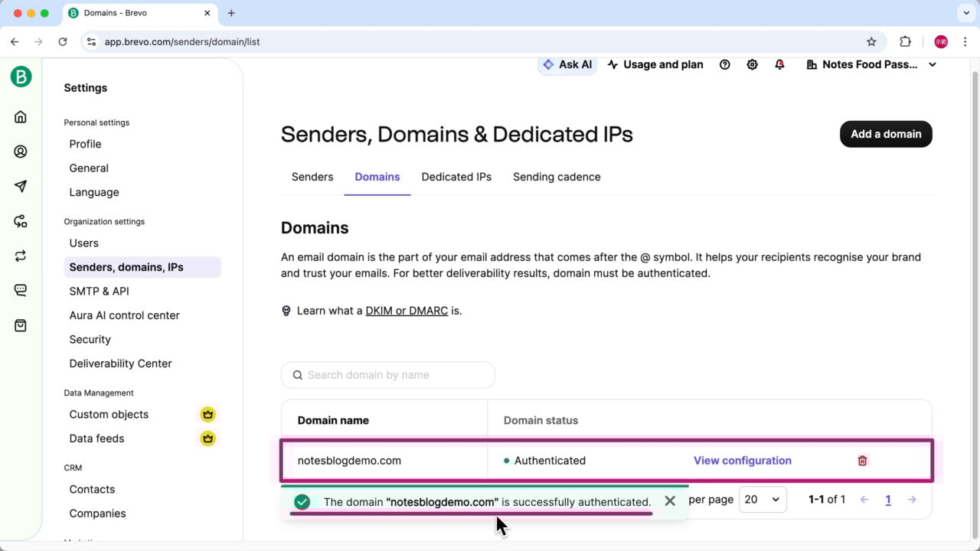The width and height of the screenshot is (980, 551).
Task: Open Campaigns paper plane icon
Action: point(21,187)
